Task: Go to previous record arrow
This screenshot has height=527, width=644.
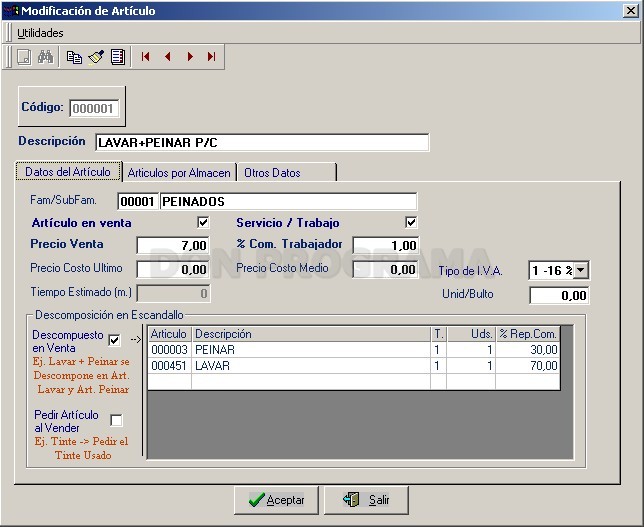Action: pos(168,57)
